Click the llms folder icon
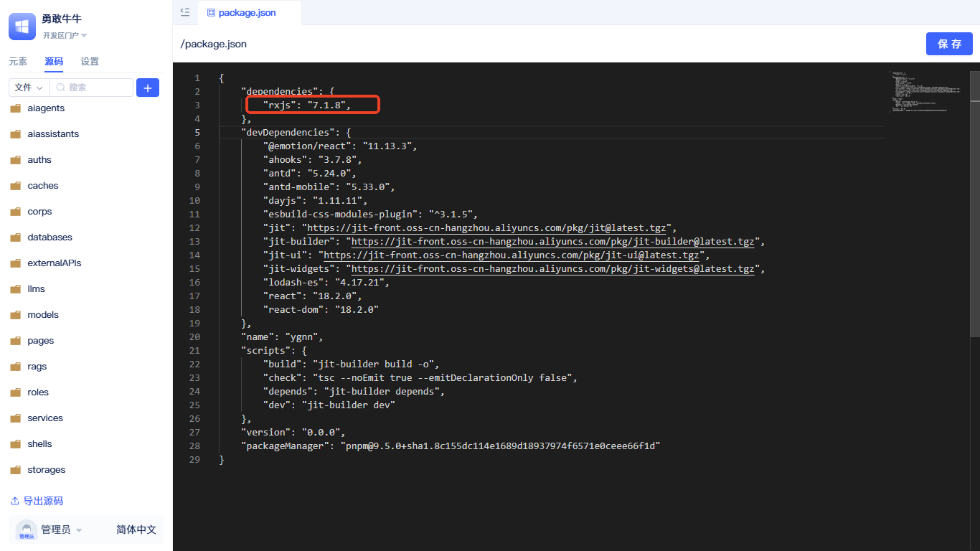Image resolution: width=980 pixels, height=551 pixels. 15,289
